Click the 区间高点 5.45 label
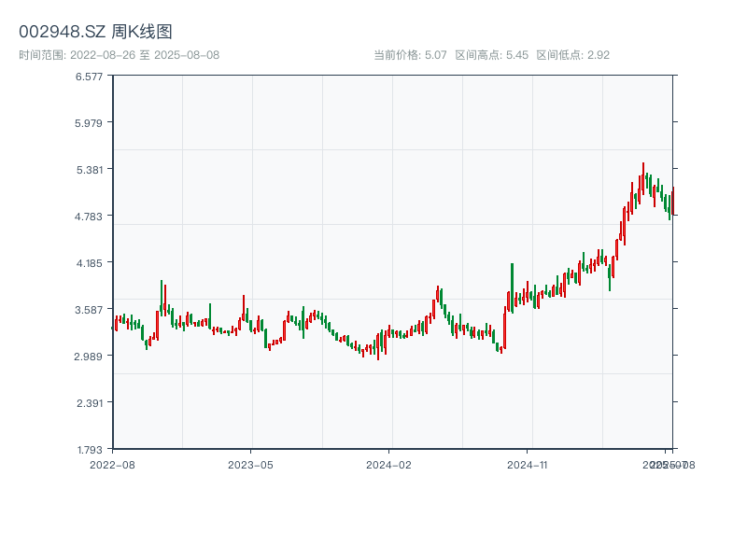Image resolution: width=747 pixels, height=560 pixels. (491, 55)
